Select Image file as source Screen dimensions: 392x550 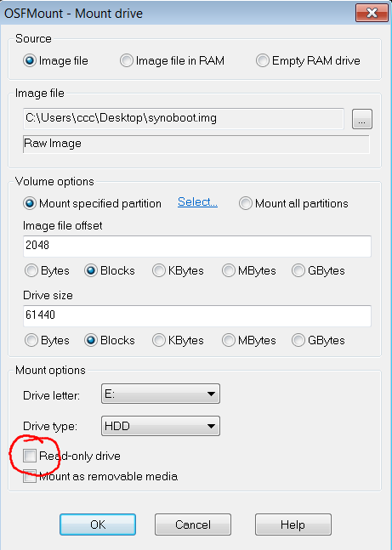(55, 60)
